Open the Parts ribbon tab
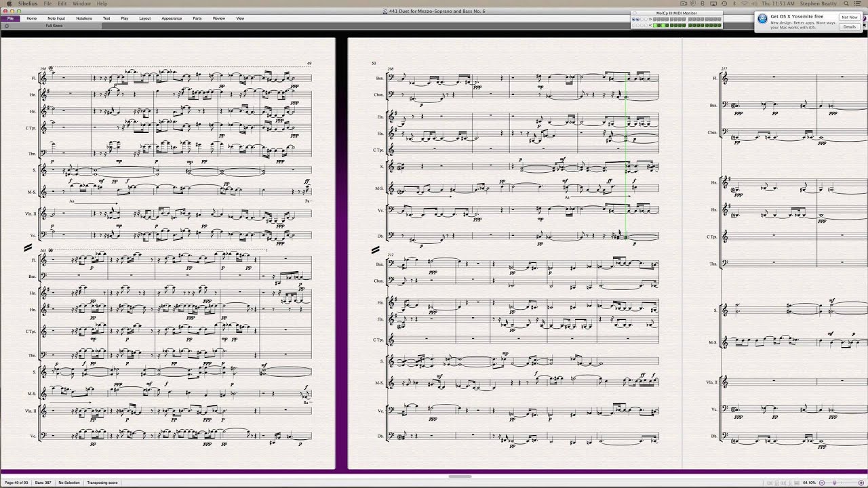This screenshot has width=868, height=488. 197,18
